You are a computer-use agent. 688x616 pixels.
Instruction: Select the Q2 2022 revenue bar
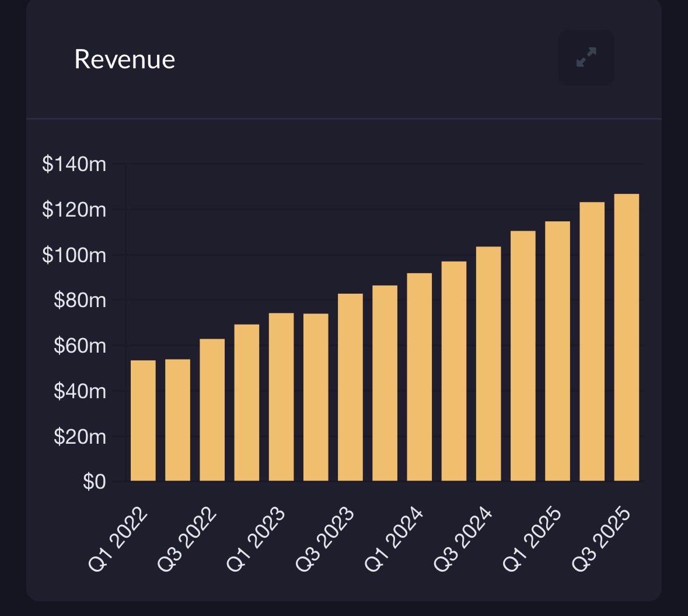point(177,420)
